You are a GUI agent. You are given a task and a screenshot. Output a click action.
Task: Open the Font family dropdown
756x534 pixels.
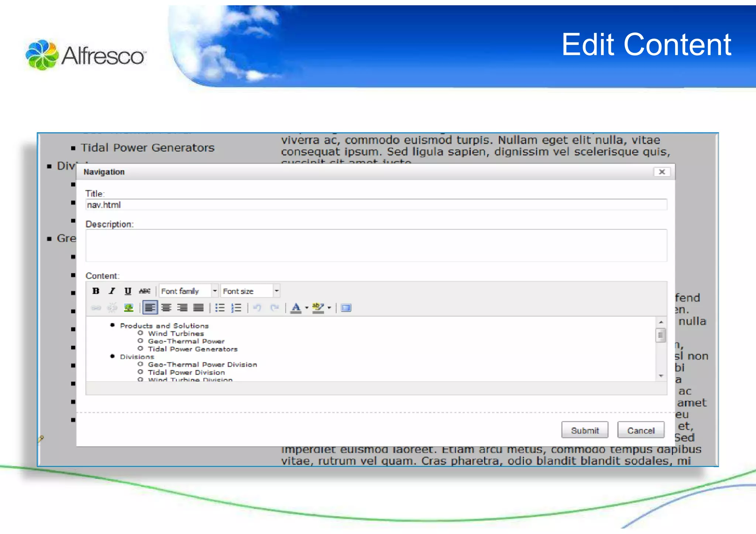point(214,291)
